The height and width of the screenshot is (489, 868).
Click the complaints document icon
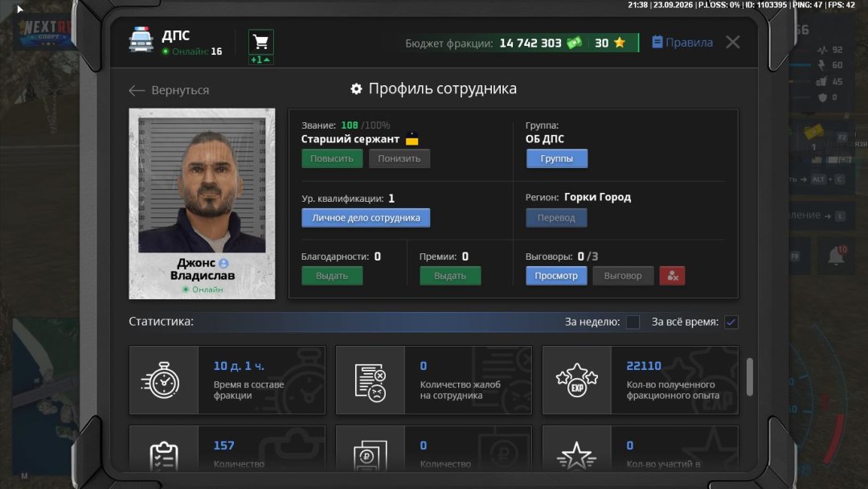point(371,381)
